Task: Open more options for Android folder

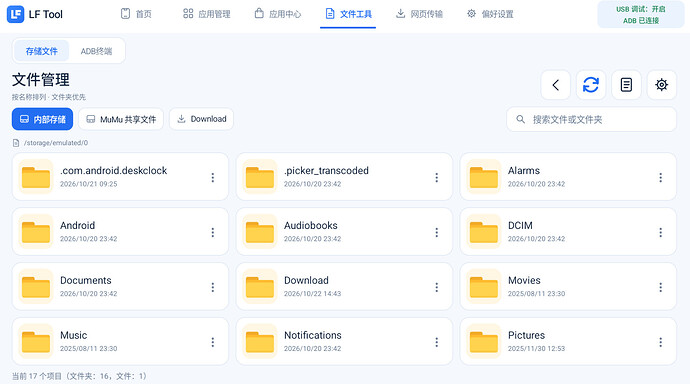Action: point(213,232)
